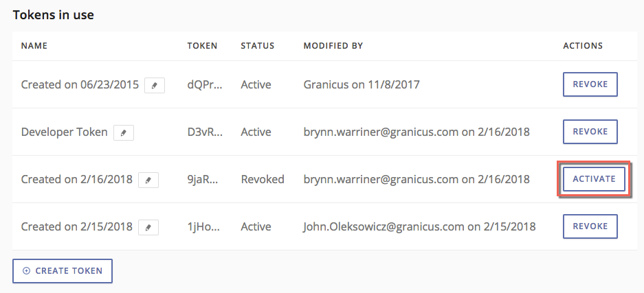Image resolution: width=644 pixels, height=293 pixels.
Task: Revoke the token created on 06/23/2015
Action: [590, 84]
